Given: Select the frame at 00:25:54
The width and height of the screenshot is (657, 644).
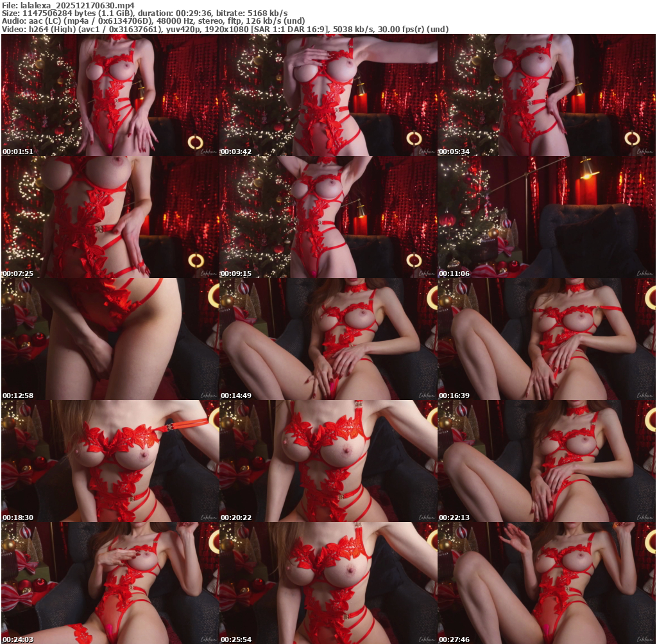Looking at the screenshot, I should click(x=328, y=582).
